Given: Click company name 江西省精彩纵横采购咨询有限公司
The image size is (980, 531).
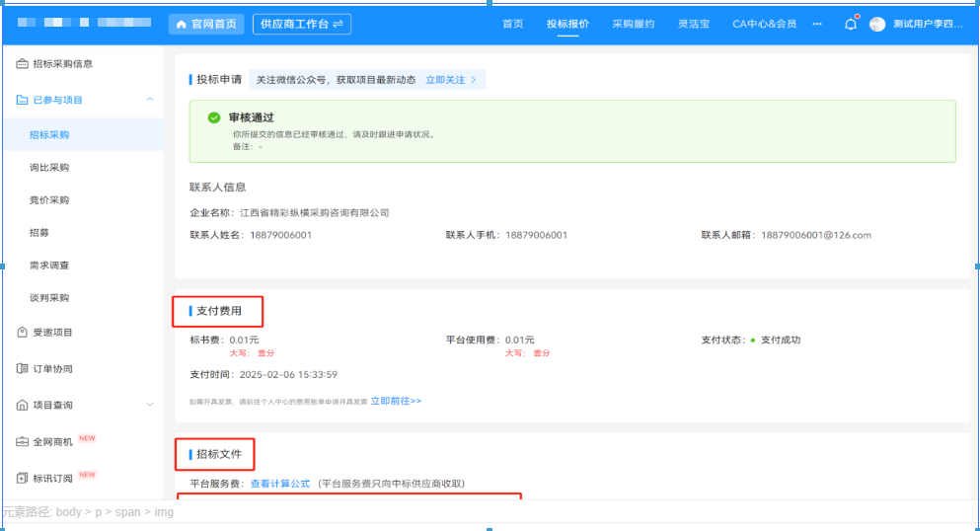Looking at the screenshot, I should pyautogui.click(x=315, y=213).
